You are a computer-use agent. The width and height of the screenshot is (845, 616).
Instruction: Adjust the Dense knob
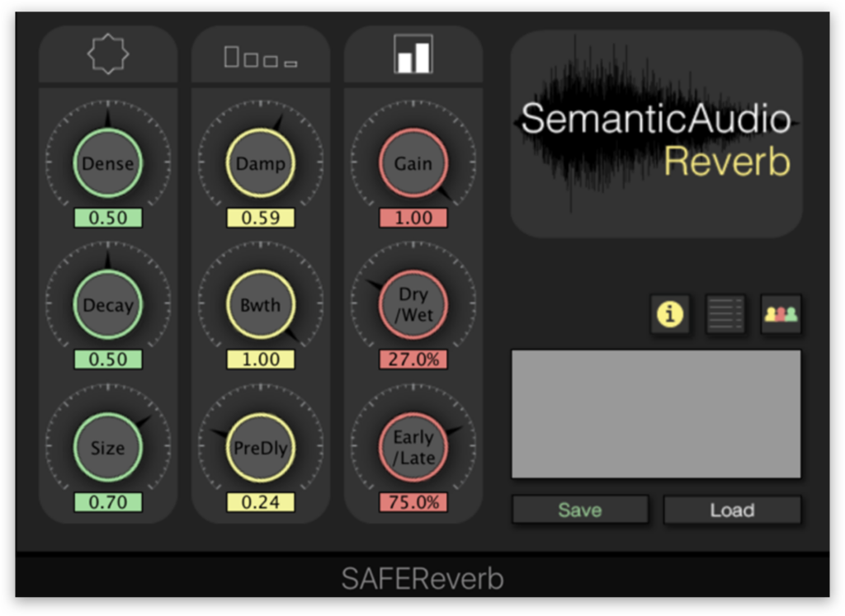tap(107, 163)
